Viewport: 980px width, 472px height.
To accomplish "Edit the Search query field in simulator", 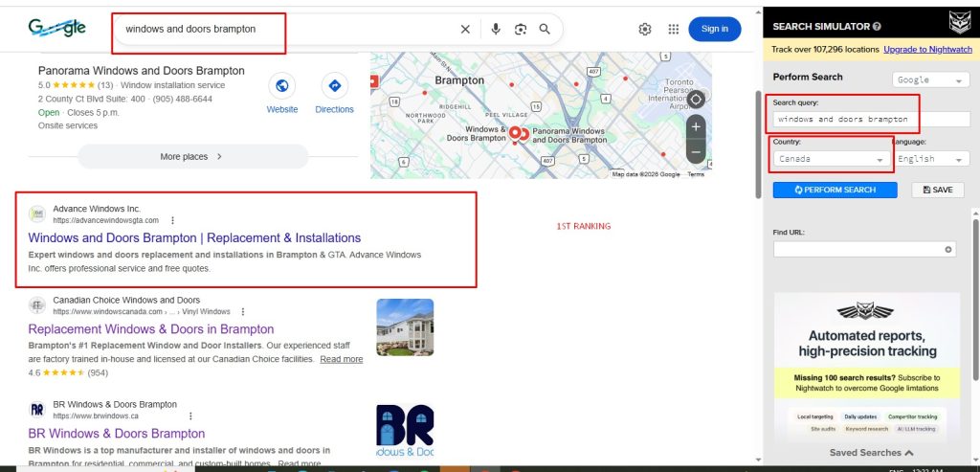I will coord(871,120).
